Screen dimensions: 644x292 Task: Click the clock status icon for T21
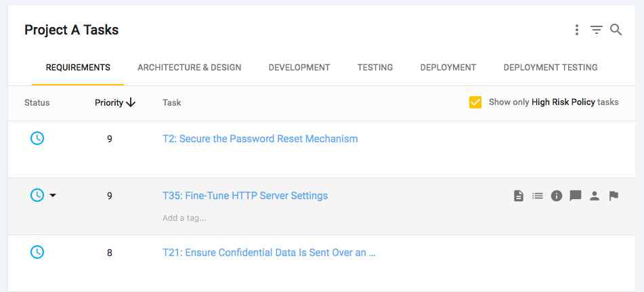[37, 252]
